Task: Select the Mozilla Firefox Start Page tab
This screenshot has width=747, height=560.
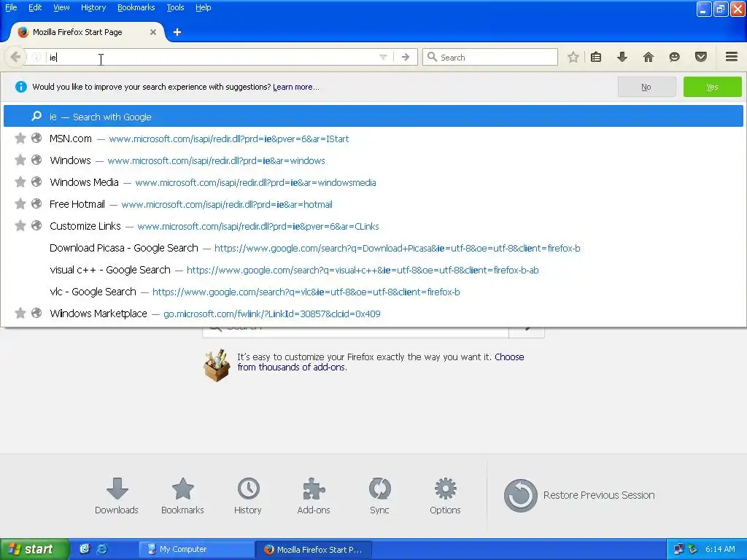Action: coord(88,32)
